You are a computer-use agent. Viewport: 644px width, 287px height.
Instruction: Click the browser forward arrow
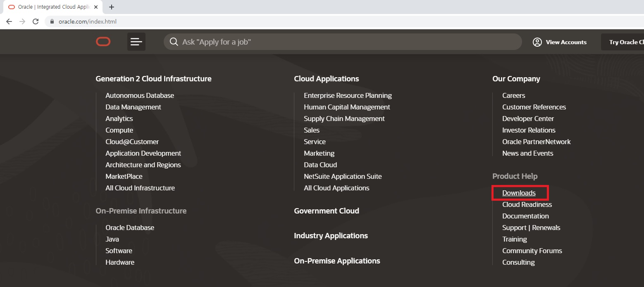point(22,21)
